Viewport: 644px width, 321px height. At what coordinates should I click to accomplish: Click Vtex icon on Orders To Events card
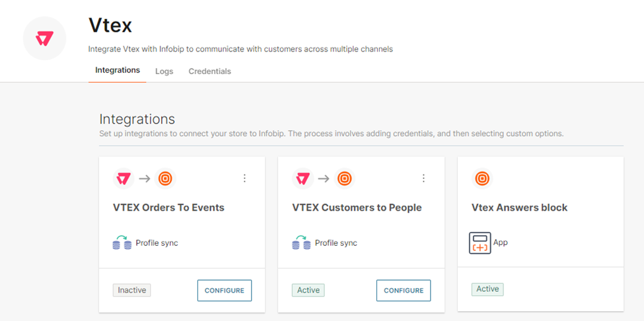123,178
